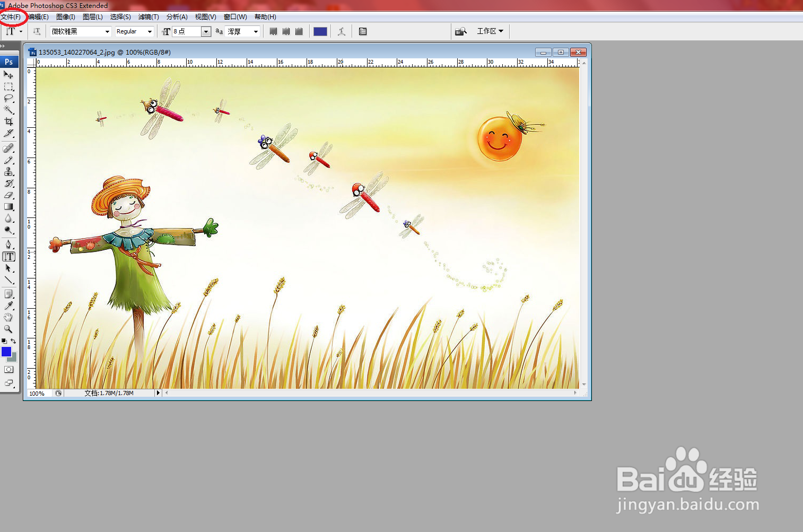803x532 pixels.
Task: Open the 选择(S) menu
Action: pyautogui.click(x=120, y=17)
